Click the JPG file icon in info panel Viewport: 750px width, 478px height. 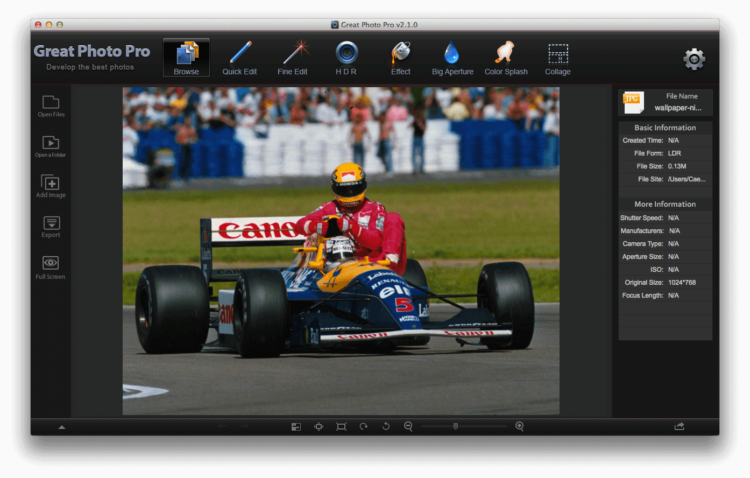click(x=633, y=102)
